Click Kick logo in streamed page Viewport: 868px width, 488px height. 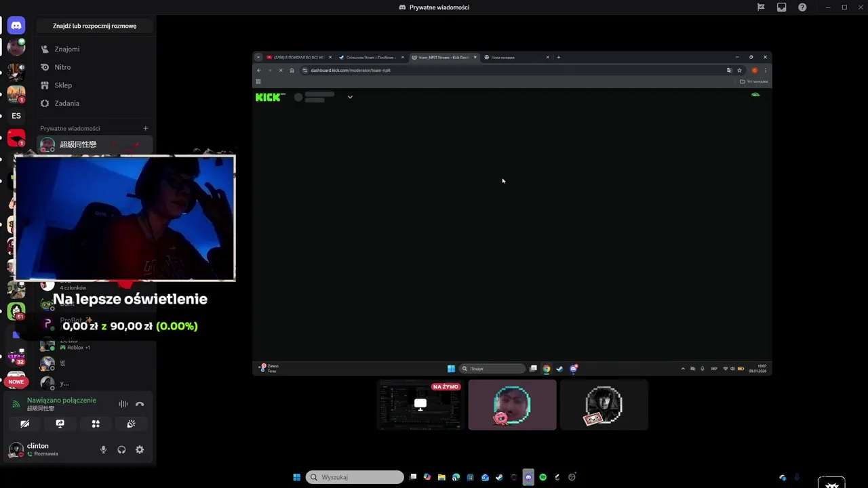270,97
